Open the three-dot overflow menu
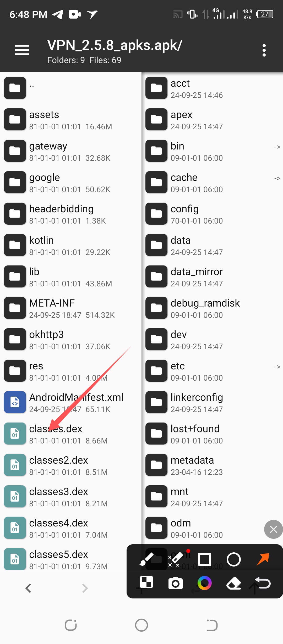Image resolution: width=283 pixels, height=644 pixels. click(x=264, y=50)
